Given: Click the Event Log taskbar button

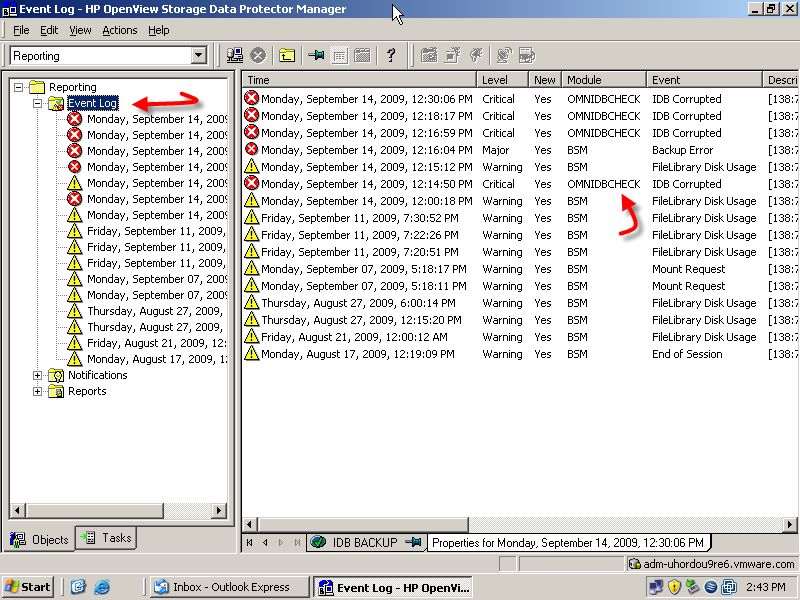Looking at the screenshot, I should (x=393, y=587).
